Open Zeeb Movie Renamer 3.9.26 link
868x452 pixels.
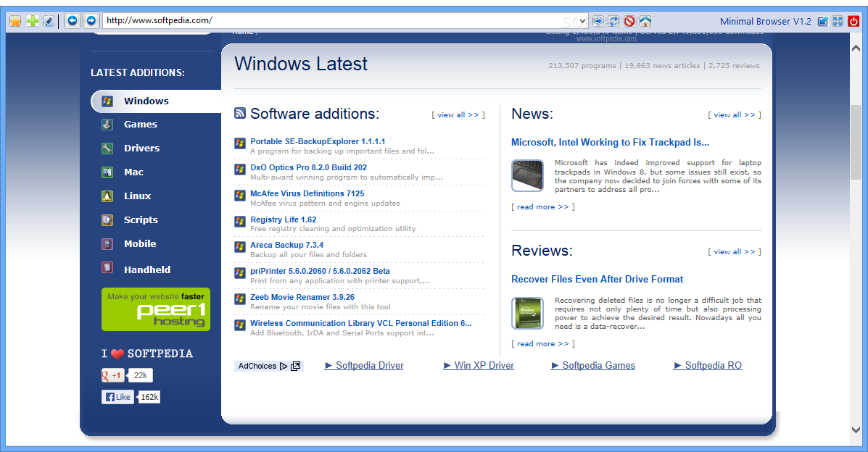coord(302,297)
